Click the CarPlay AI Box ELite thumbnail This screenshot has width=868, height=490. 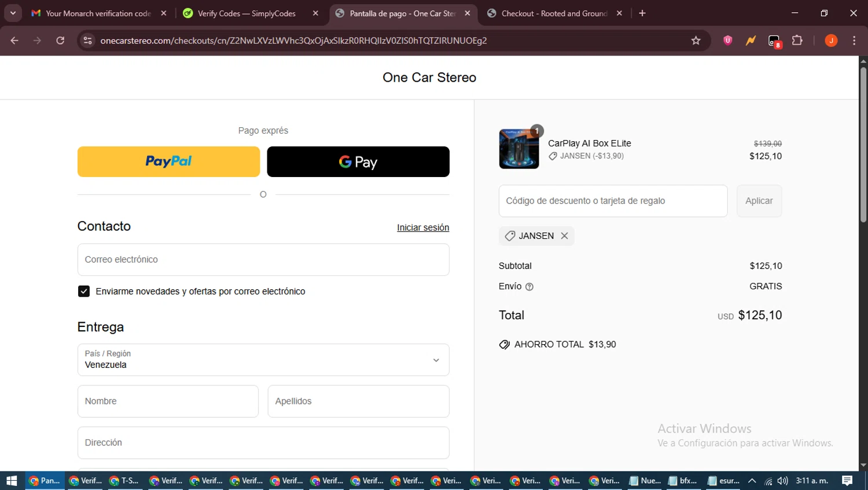(x=518, y=149)
